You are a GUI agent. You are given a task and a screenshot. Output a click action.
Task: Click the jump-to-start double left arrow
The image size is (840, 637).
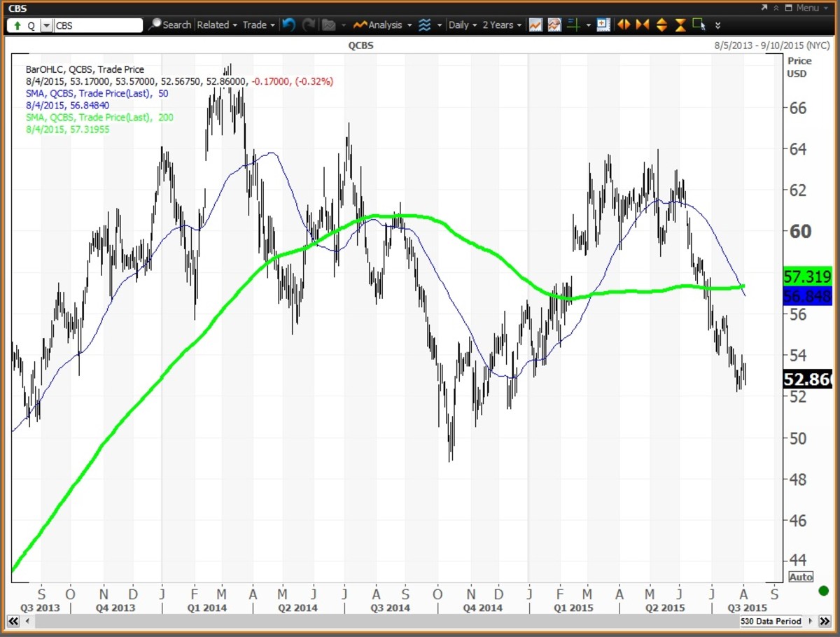(x=13, y=621)
